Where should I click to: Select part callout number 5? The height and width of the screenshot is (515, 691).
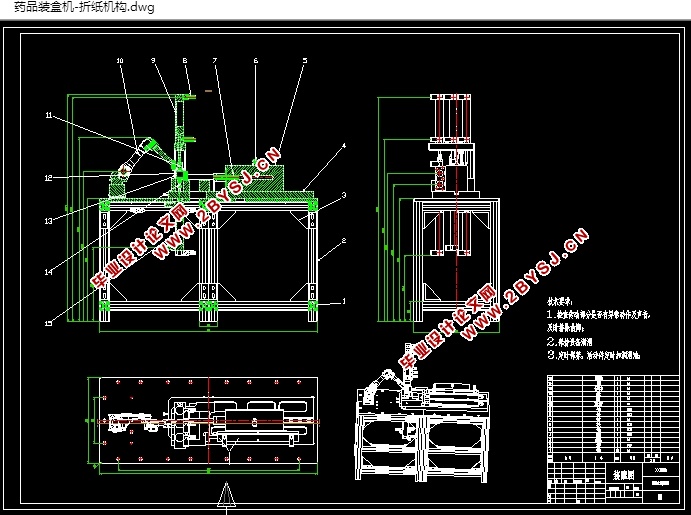coord(305,60)
